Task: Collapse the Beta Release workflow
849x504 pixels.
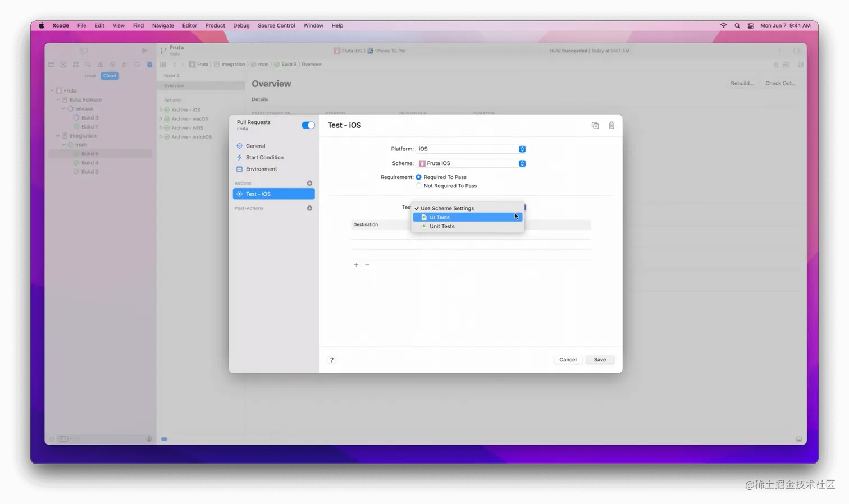Action: point(57,100)
